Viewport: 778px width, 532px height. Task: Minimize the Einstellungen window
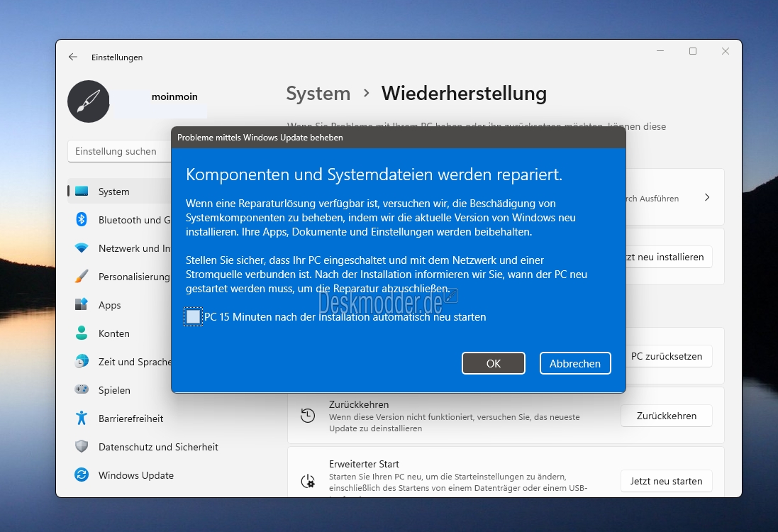[x=660, y=51]
